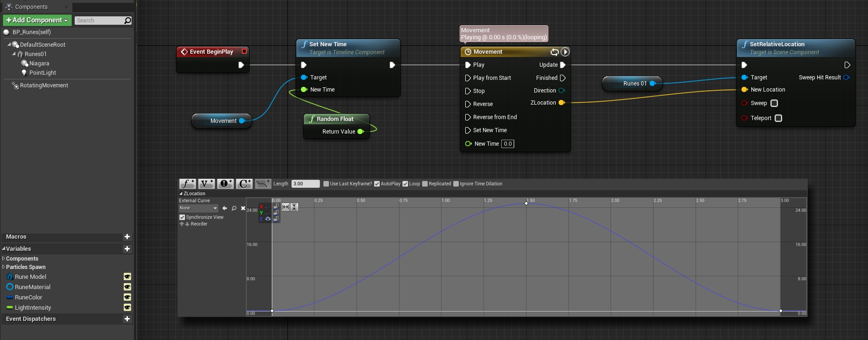Screen dimensions: 868x340
Task: Collapse the ZLocation track
Action: click(x=181, y=193)
